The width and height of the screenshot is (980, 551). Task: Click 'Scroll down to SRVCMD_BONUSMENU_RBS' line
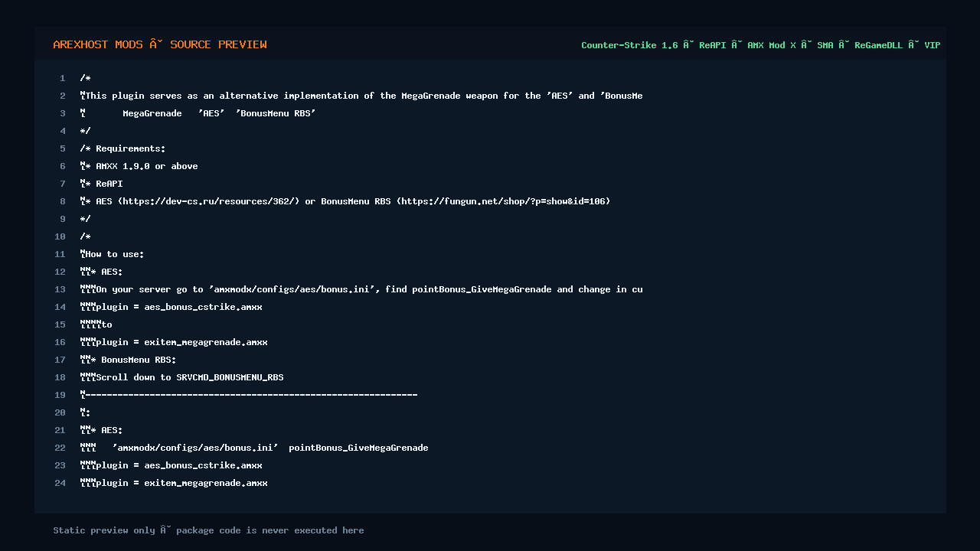coord(181,377)
